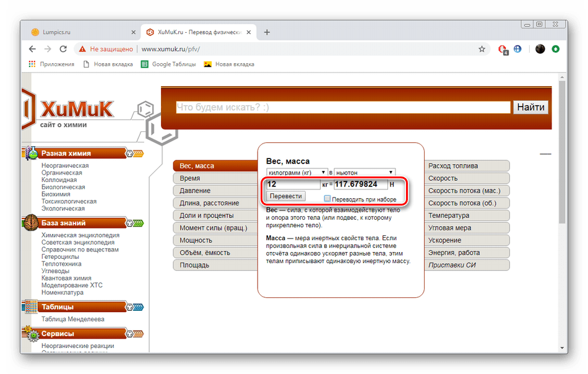Open Таблица Менделеева link
The width and height of the screenshot is (588, 374).
(x=73, y=320)
